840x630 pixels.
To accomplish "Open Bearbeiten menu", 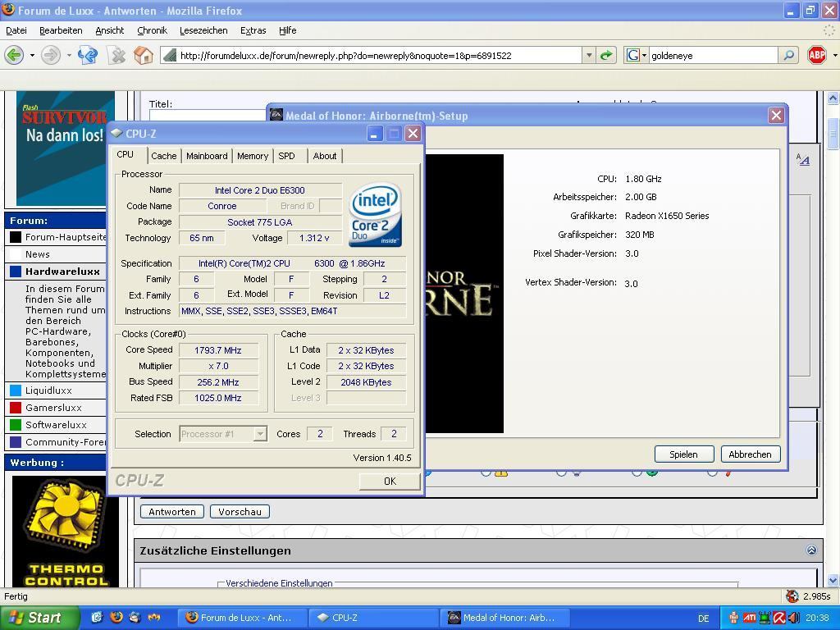I will tap(61, 30).
